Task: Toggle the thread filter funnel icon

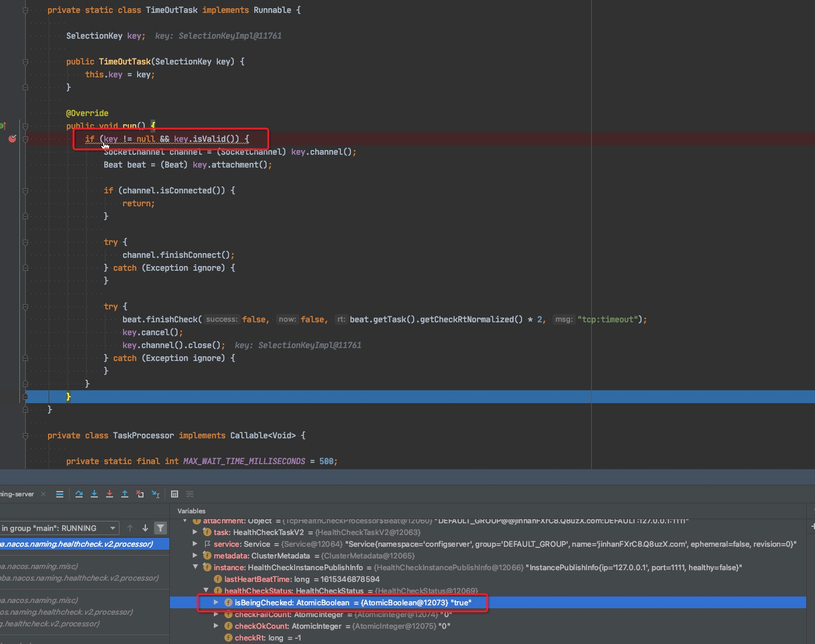Action: (x=161, y=528)
